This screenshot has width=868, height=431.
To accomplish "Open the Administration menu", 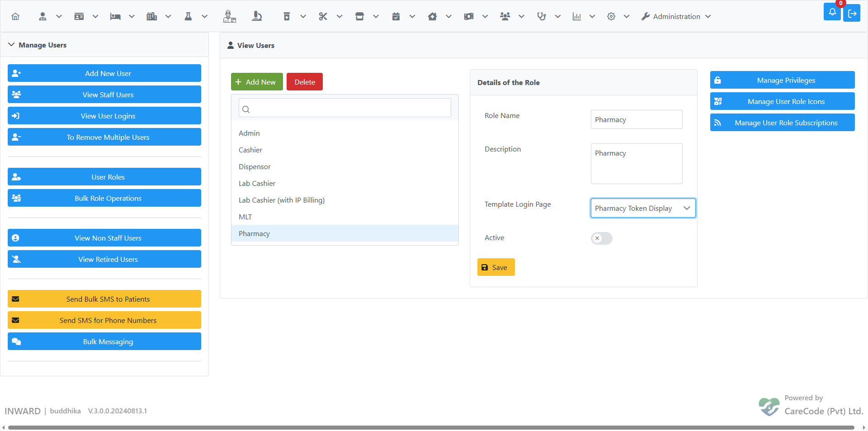I will 676,16.
